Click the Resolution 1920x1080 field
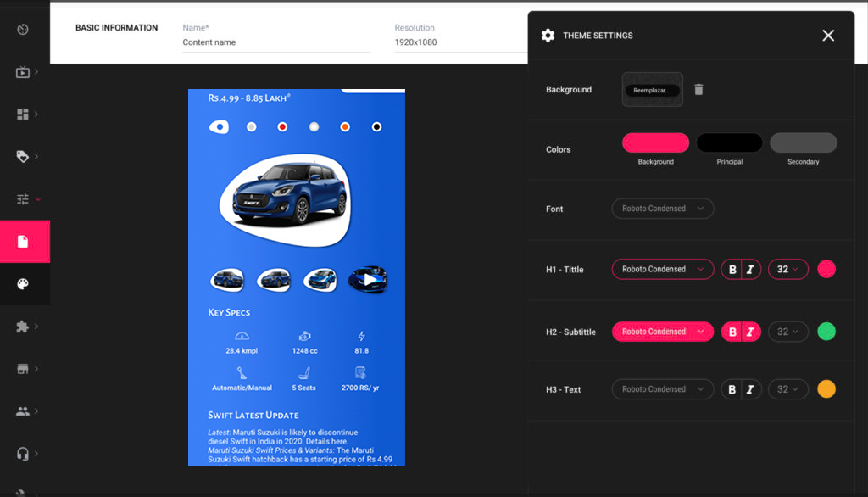Viewport: 868px width, 497px height. point(460,42)
